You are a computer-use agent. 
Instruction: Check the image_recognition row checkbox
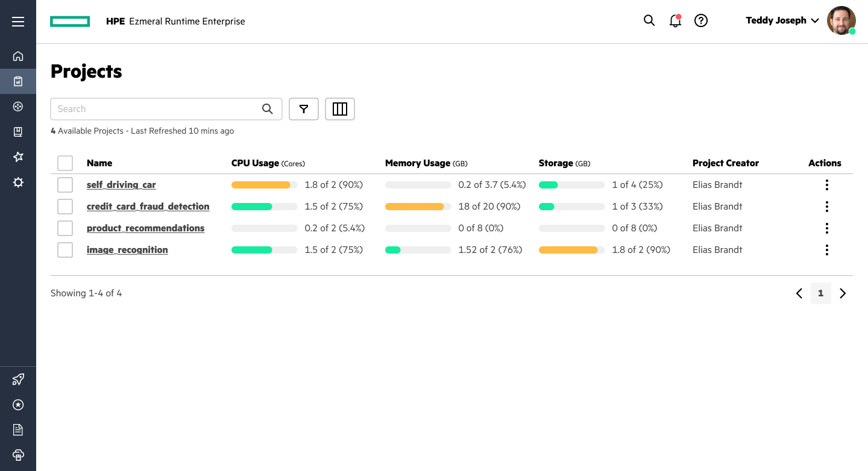tap(65, 250)
